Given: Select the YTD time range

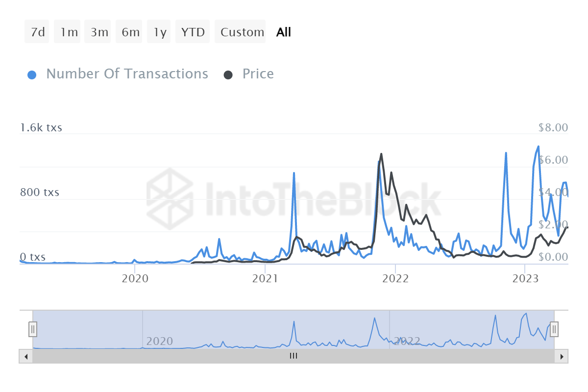Looking at the screenshot, I should [193, 31].
